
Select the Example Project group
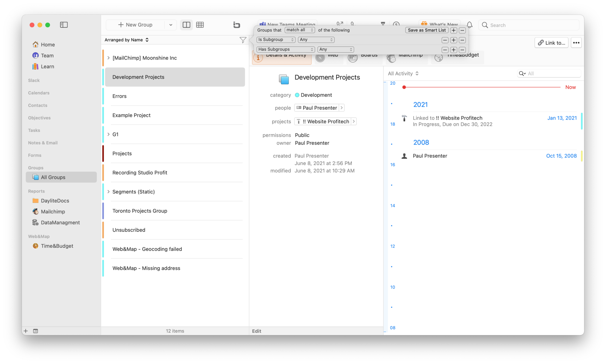coord(175,115)
